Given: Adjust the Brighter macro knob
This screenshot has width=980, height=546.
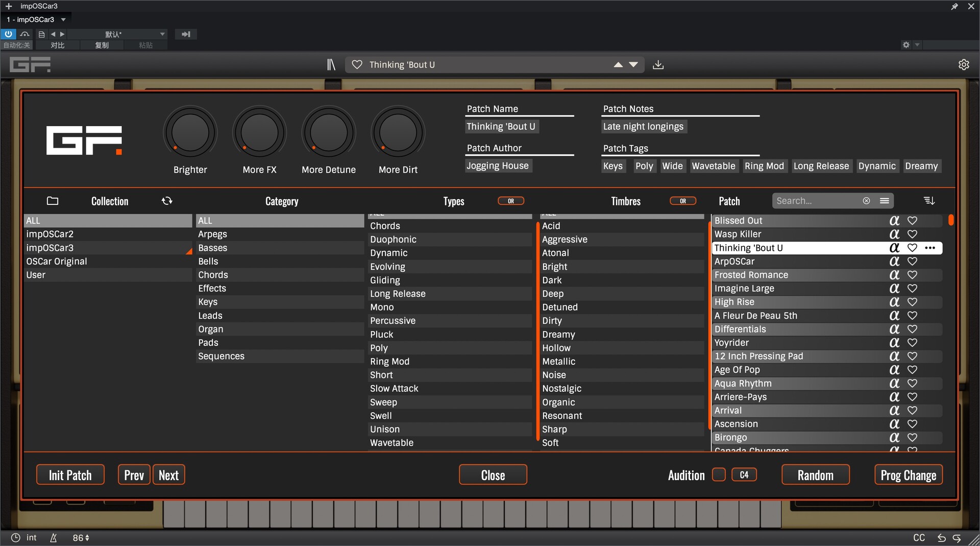Looking at the screenshot, I should point(190,133).
